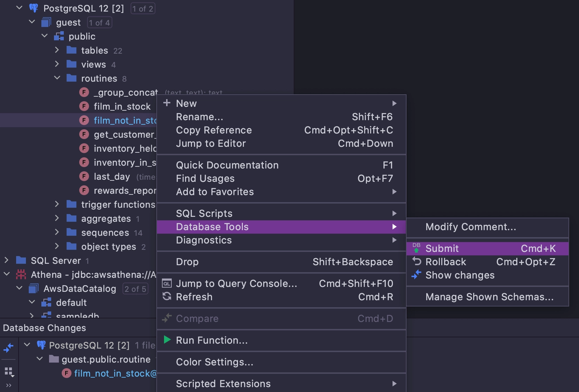Click the guest database icon
579x392 pixels.
tap(46, 22)
